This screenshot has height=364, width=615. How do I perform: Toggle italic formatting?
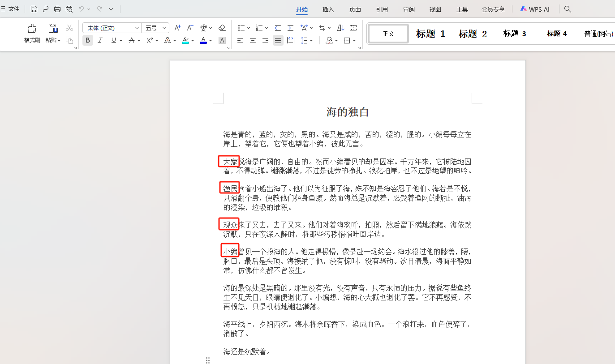pyautogui.click(x=100, y=40)
